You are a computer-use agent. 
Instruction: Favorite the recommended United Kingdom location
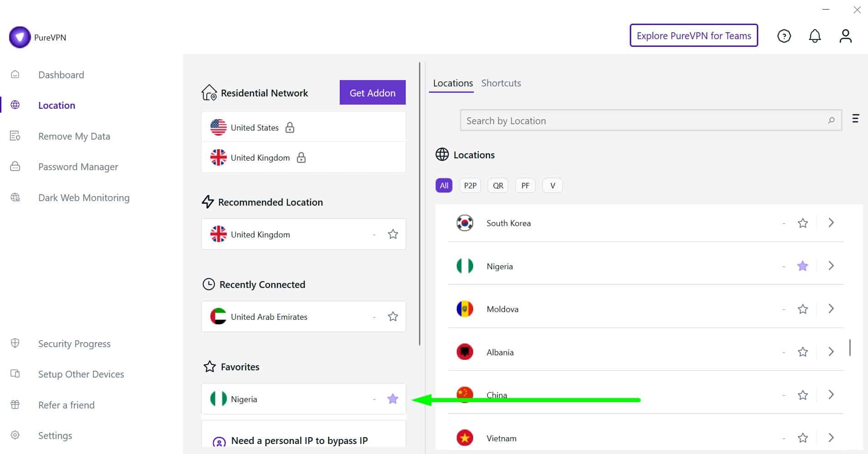pos(393,234)
